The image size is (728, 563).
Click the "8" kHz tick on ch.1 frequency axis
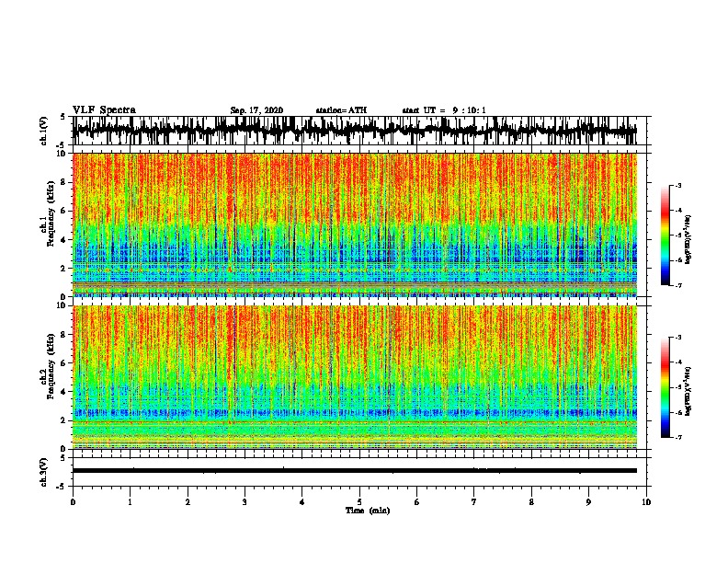point(64,182)
